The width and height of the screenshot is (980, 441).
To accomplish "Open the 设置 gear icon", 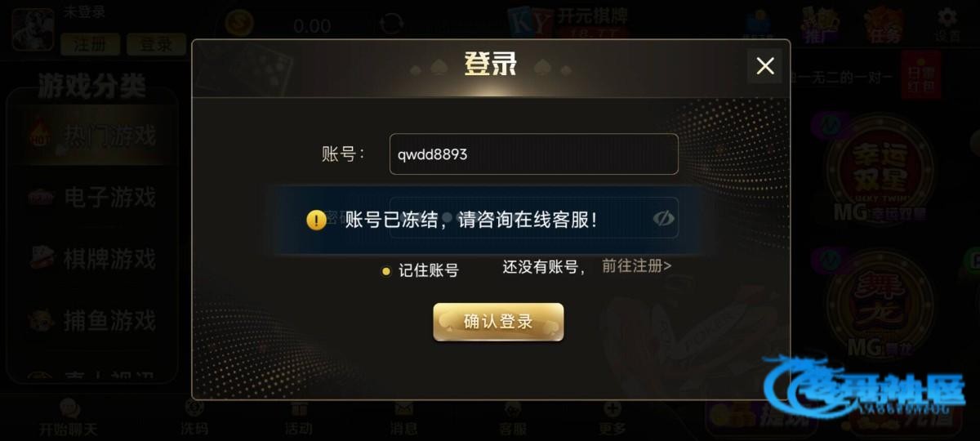I will click(x=947, y=24).
